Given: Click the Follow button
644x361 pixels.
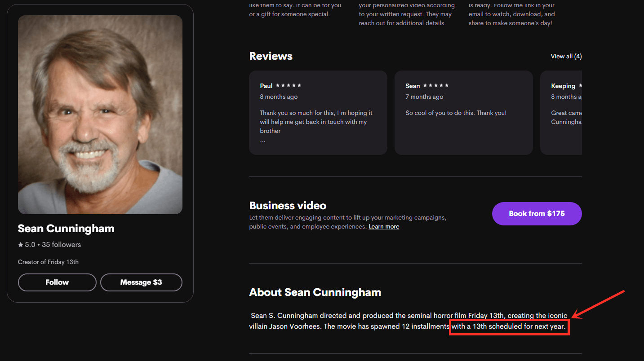Looking at the screenshot, I should point(57,282).
